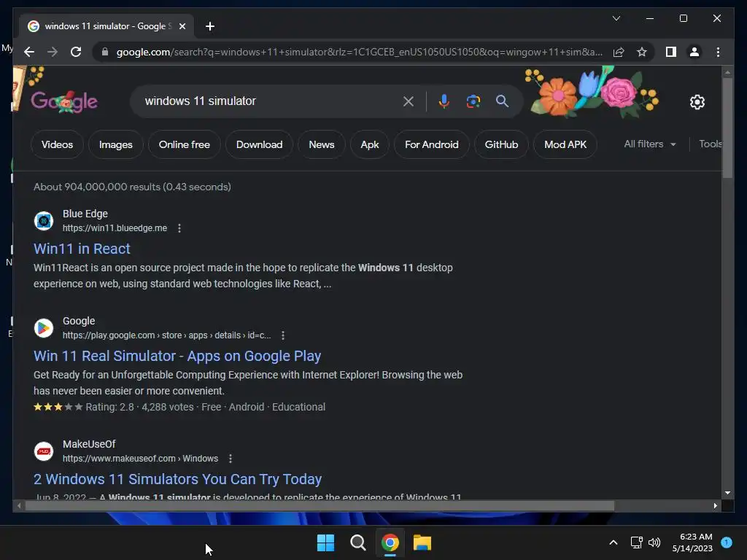Open Chrome side panel
This screenshot has width=747, height=560.
pyautogui.click(x=671, y=52)
